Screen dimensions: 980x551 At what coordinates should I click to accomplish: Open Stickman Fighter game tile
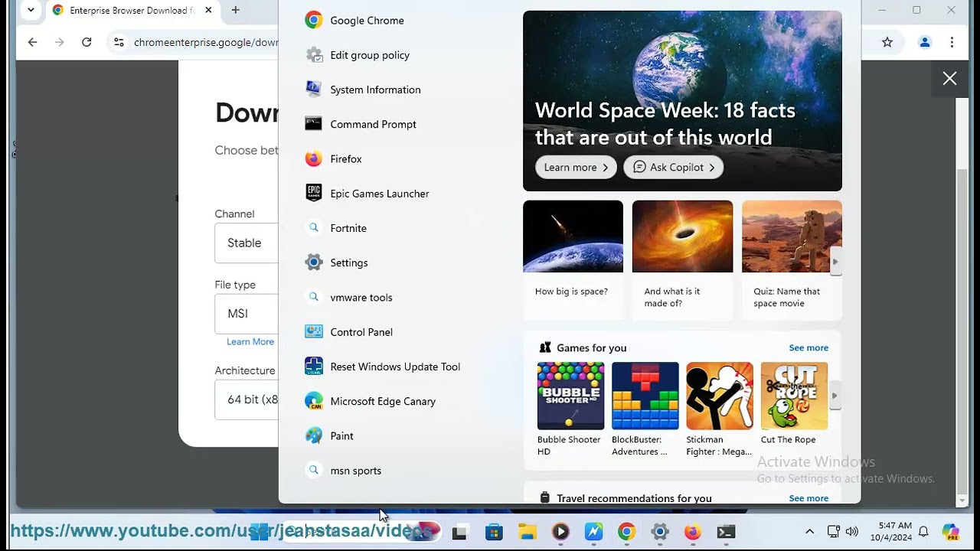pyautogui.click(x=719, y=409)
